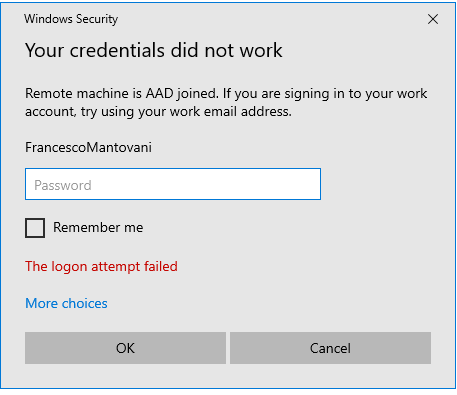Click the 'Your credentials did not work' heading
457x395 pixels.
click(154, 50)
